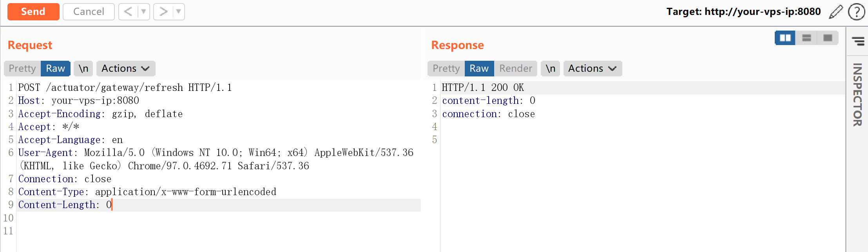Send the HTTP request
Screen dimensions: 868x252
(33, 12)
